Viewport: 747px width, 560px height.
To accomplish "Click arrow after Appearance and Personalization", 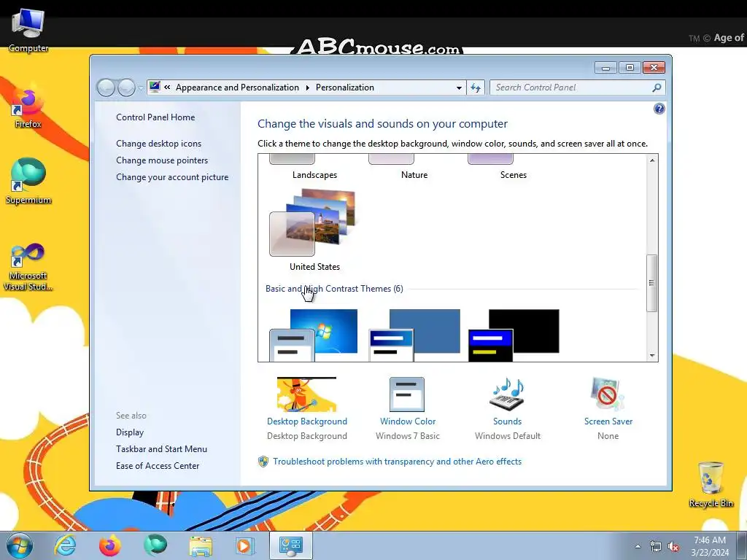I will [307, 87].
